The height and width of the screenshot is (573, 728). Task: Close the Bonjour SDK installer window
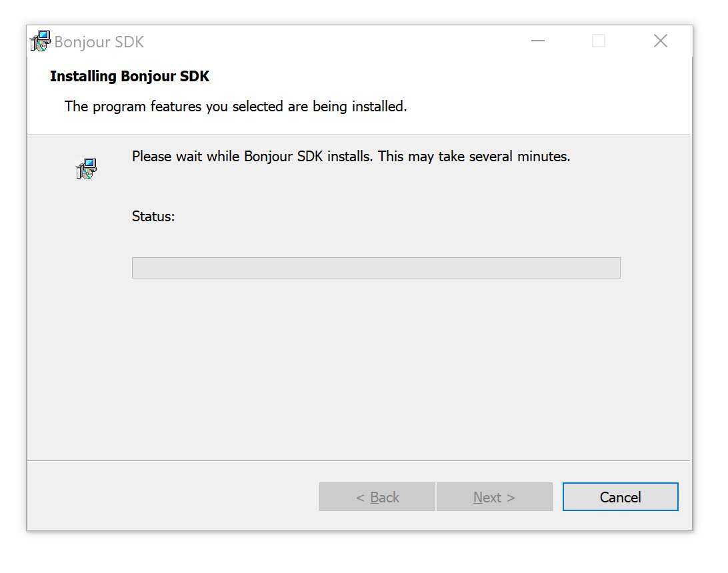pos(660,41)
